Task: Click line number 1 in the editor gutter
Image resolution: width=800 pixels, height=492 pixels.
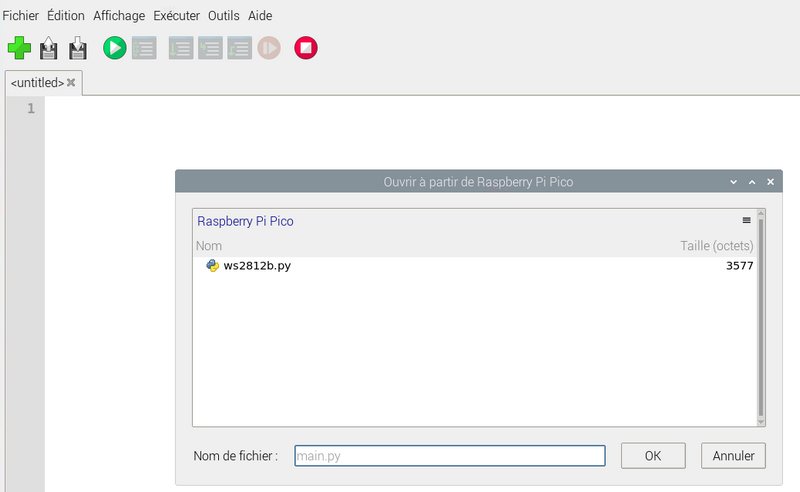Action: pos(31,108)
